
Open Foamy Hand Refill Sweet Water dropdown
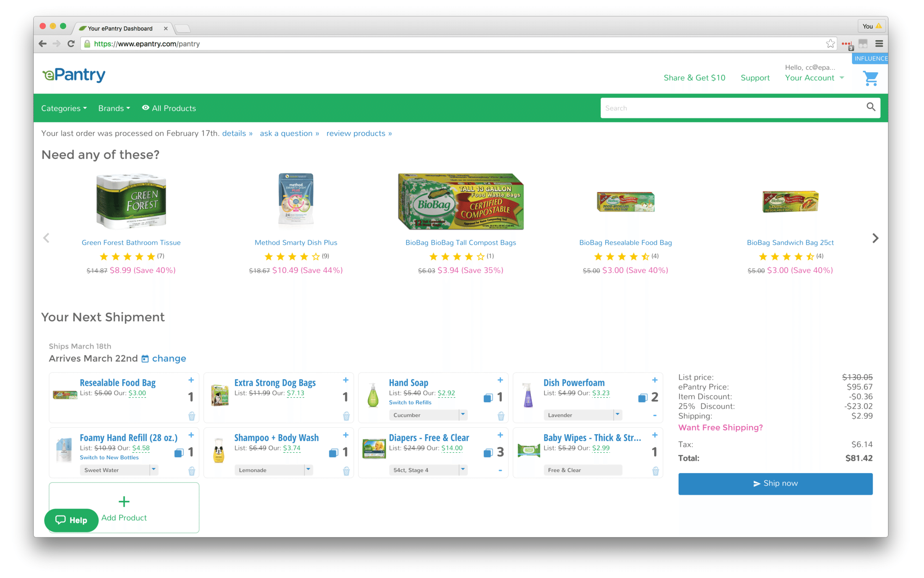point(119,470)
